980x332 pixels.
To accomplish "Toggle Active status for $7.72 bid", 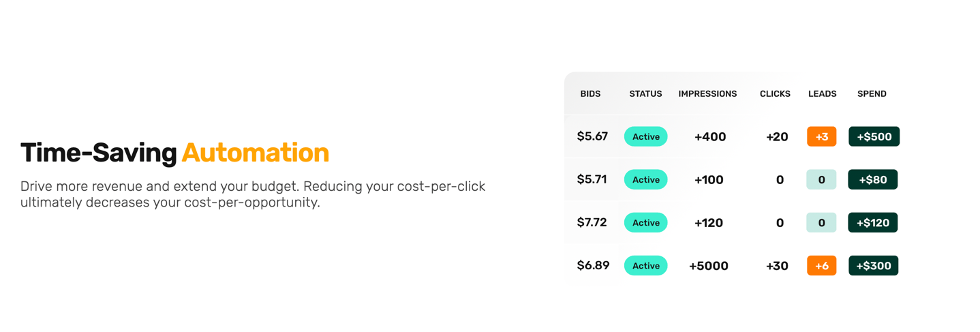I will pyautogui.click(x=645, y=223).
